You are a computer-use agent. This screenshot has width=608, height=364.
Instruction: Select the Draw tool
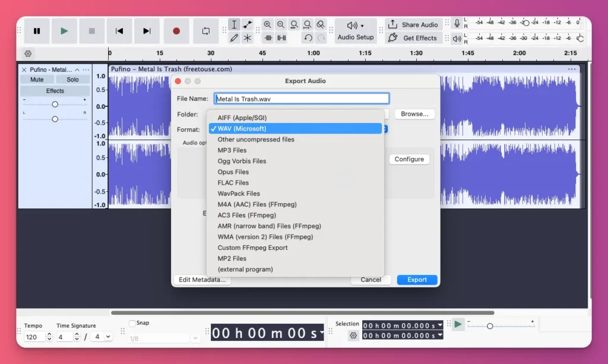pyautogui.click(x=233, y=37)
